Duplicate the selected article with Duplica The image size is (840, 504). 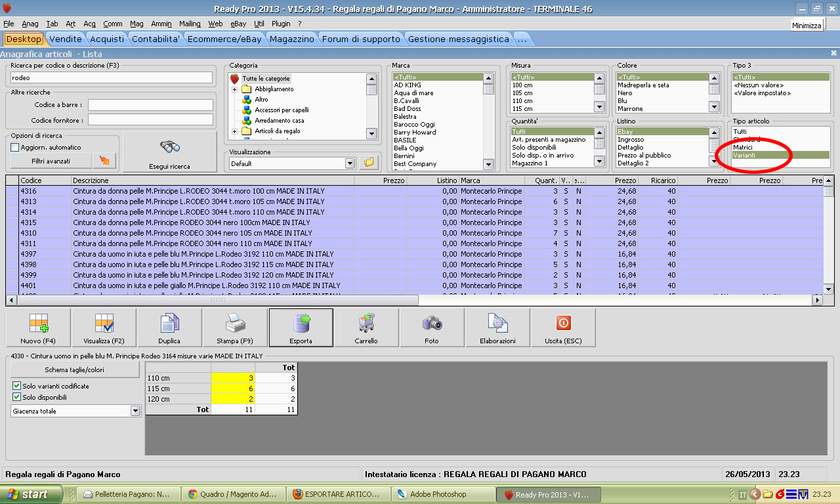[x=169, y=327]
